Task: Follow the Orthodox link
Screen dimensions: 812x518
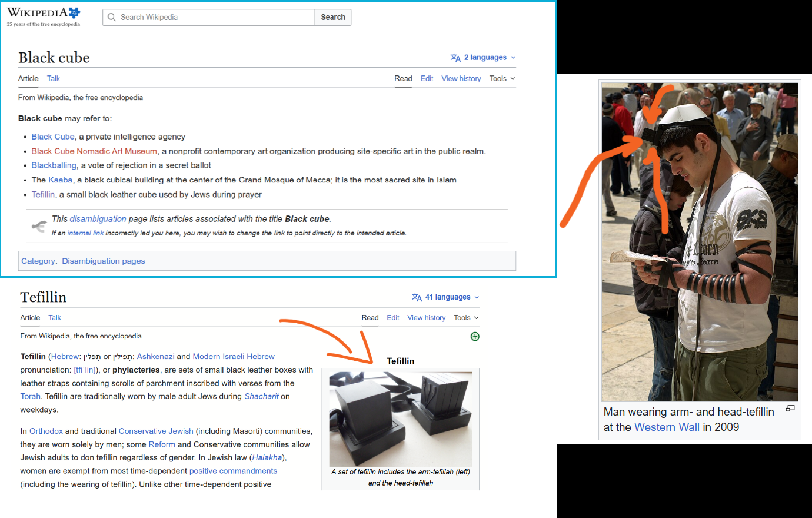Action: 46,431
